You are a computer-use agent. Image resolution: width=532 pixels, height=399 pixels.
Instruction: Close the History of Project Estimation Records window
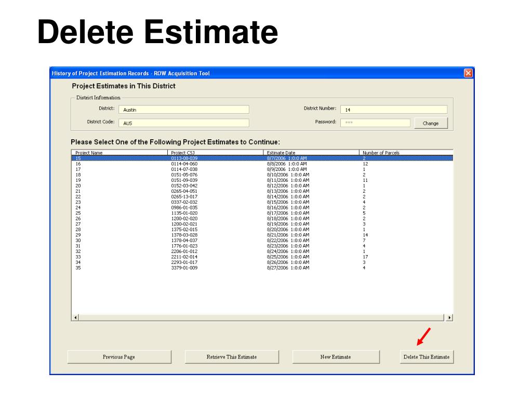click(468, 73)
